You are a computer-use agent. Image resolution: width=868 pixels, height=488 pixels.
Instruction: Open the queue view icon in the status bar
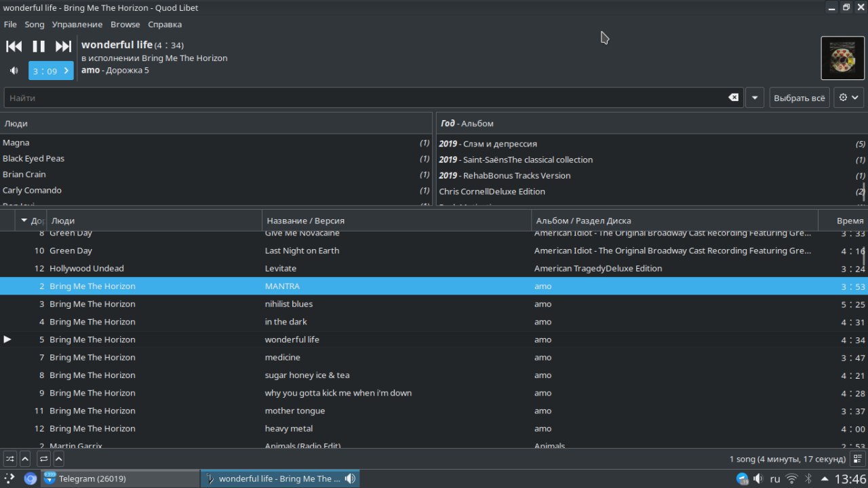pos(858,459)
